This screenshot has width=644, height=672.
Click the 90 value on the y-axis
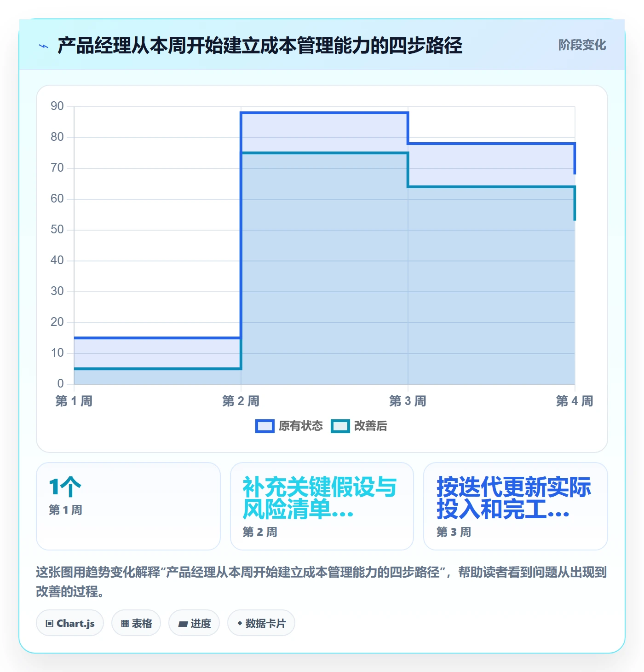click(57, 106)
